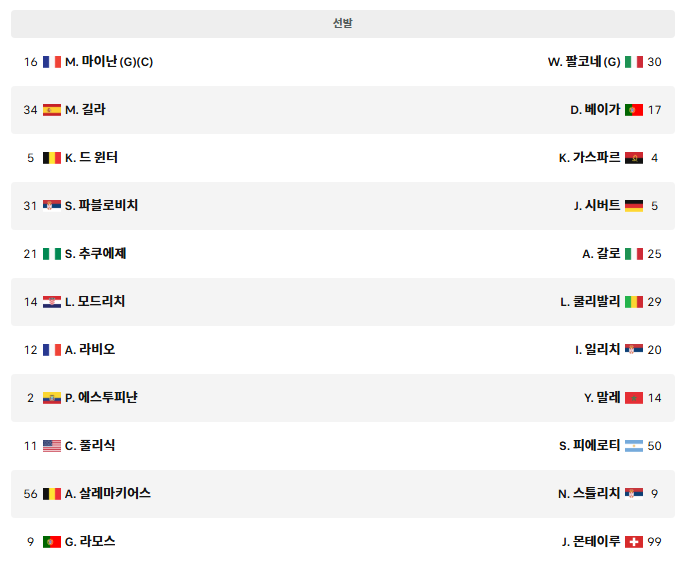
Task: Click shirt number 56 in the lineup
Action: point(30,494)
